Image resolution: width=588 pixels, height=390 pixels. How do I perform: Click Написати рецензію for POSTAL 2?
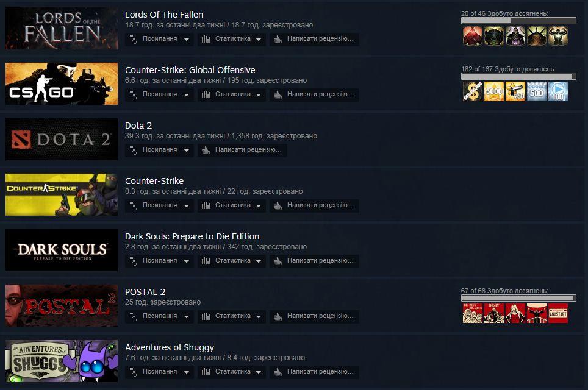coord(314,317)
